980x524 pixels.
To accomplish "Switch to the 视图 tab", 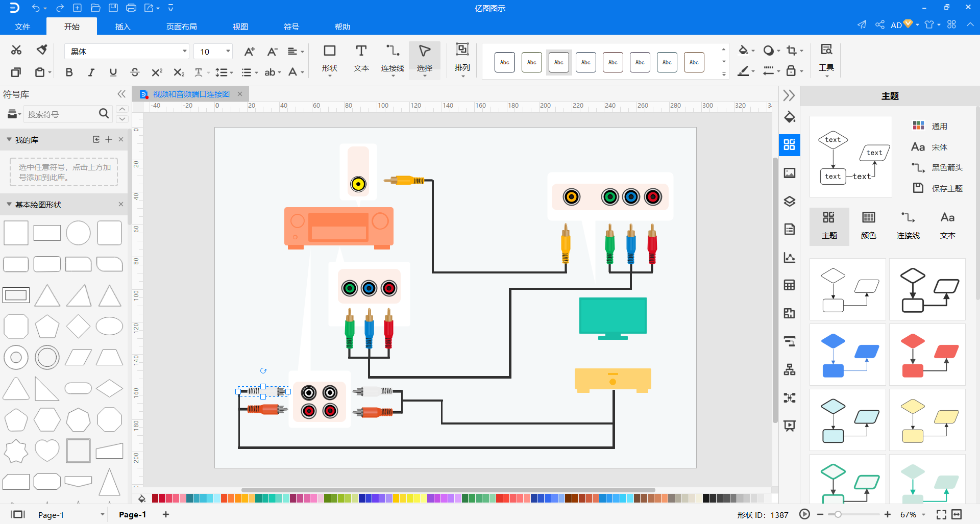I will [x=240, y=27].
